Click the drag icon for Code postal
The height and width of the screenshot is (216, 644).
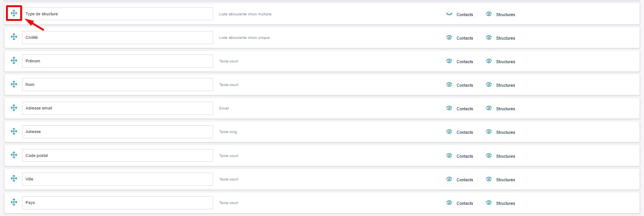point(14,155)
